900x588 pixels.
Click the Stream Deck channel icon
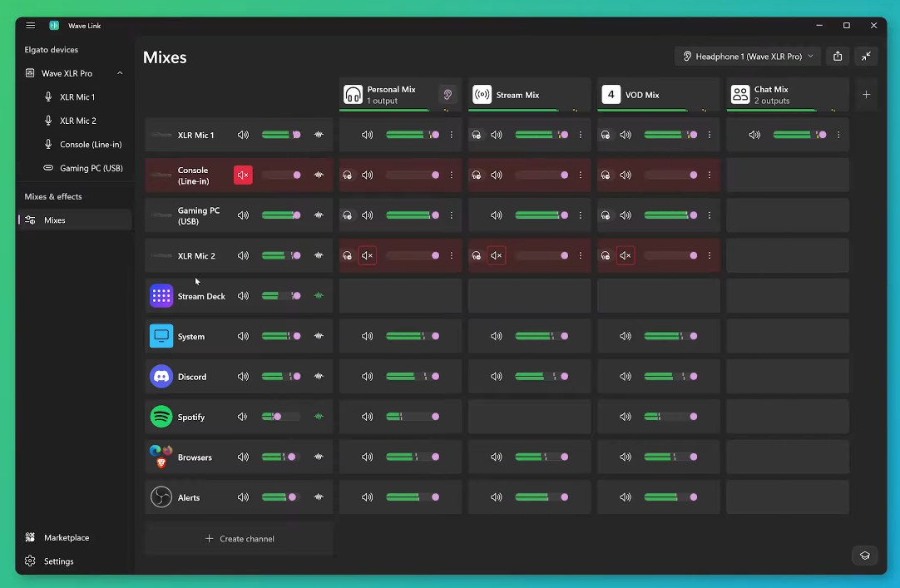[x=161, y=296]
